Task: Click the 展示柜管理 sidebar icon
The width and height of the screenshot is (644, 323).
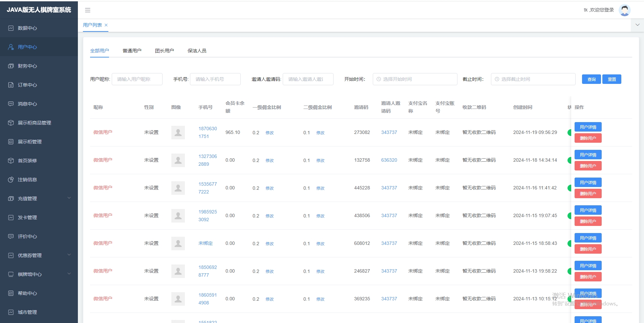Action: (x=11, y=142)
